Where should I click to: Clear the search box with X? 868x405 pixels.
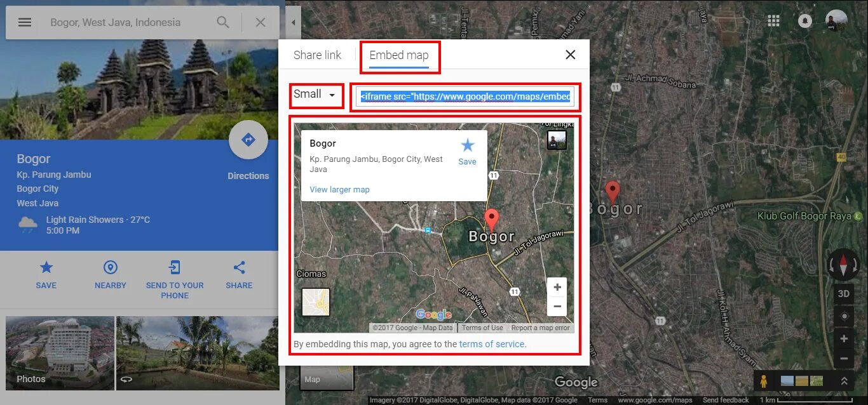[261, 22]
